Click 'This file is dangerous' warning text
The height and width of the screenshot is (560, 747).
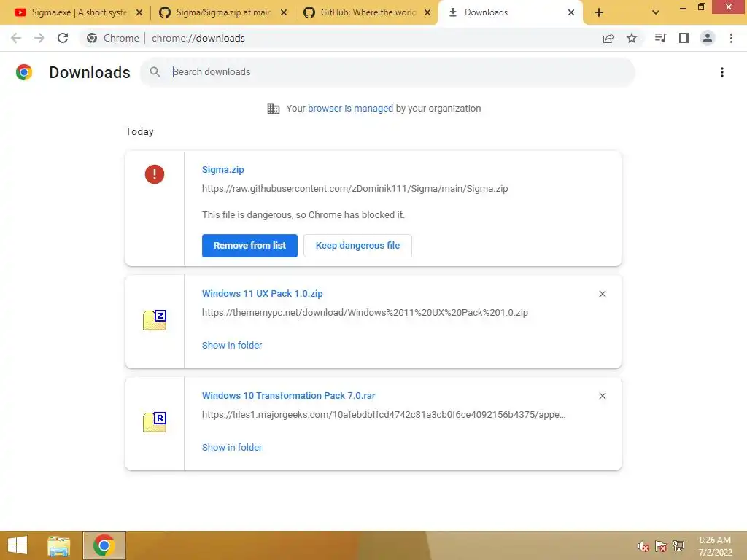point(303,215)
